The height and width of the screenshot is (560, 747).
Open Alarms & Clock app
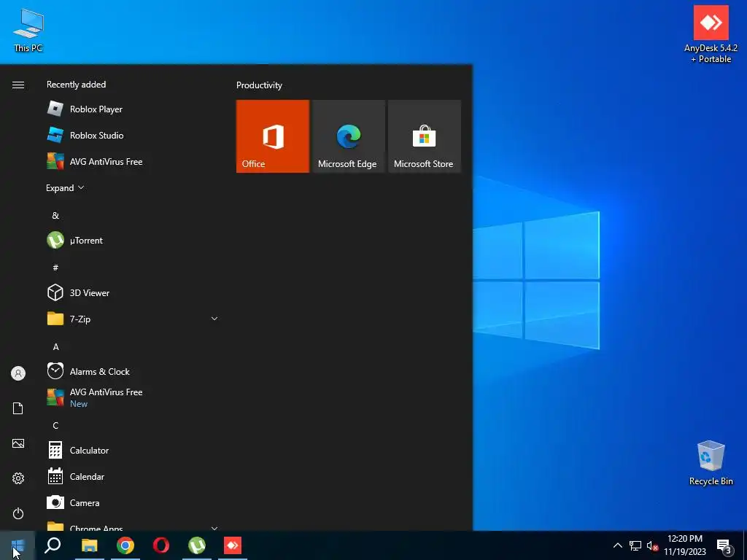point(133,371)
